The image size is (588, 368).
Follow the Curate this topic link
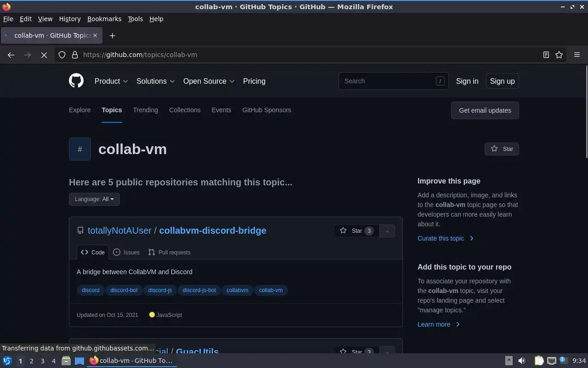click(446, 238)
